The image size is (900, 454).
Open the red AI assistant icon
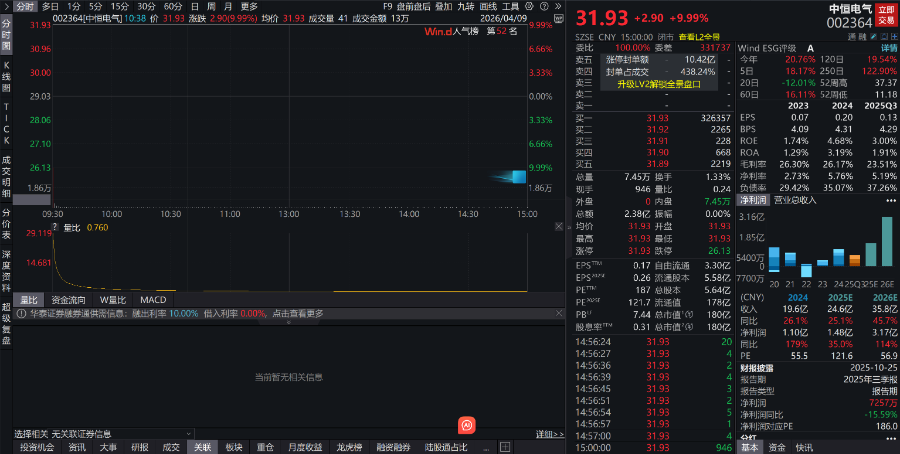coord(467,425)
